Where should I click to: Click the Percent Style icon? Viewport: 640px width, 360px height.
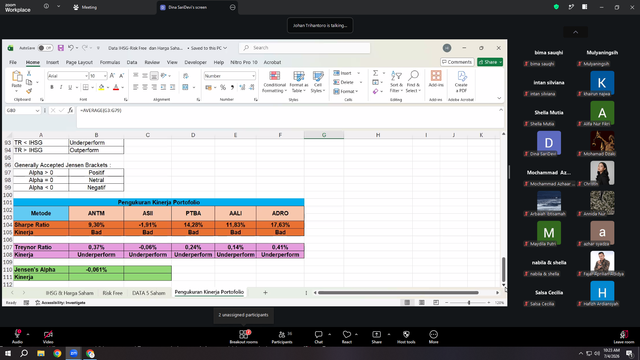[223, 87]
